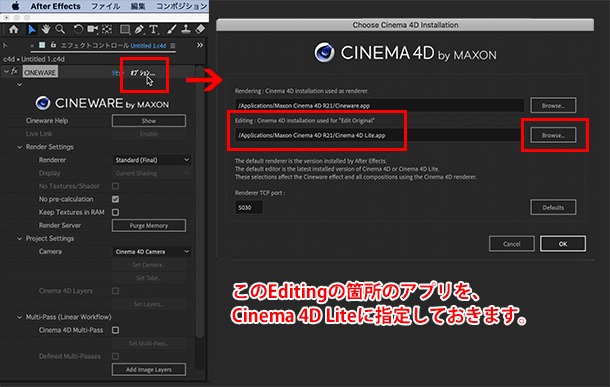Click the effect controls panel vertical scrollbar
610x387 pixels.
click(200, 202)
